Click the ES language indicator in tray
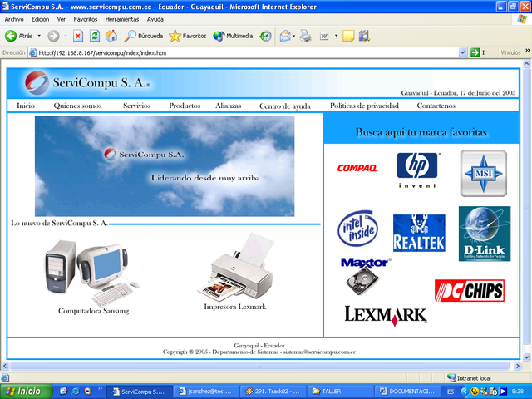 click(451, 392)
